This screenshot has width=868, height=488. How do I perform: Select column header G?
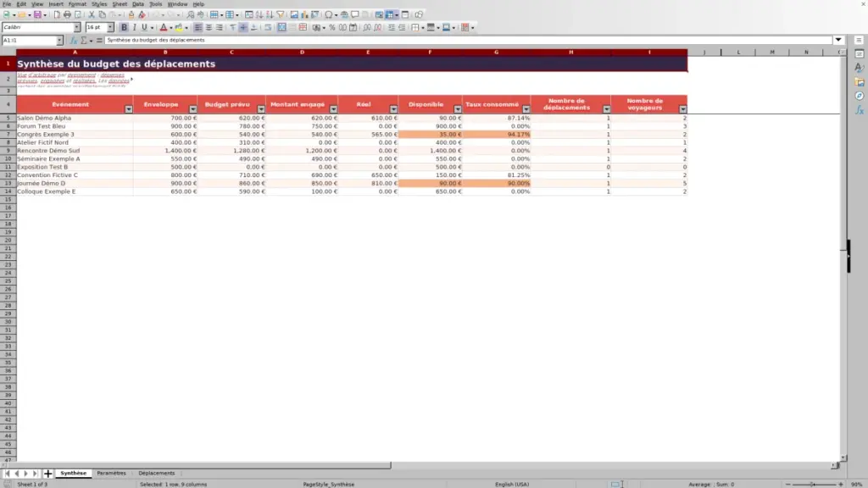coord(497,52)
